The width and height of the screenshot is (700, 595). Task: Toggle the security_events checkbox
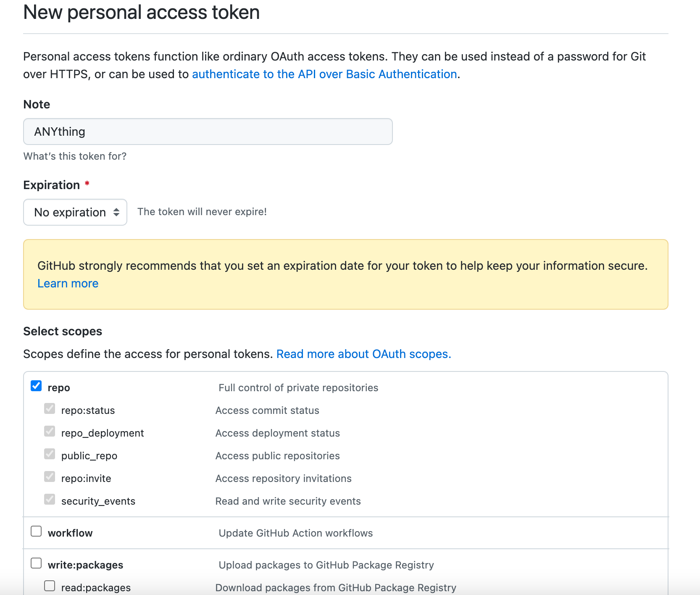50,499
